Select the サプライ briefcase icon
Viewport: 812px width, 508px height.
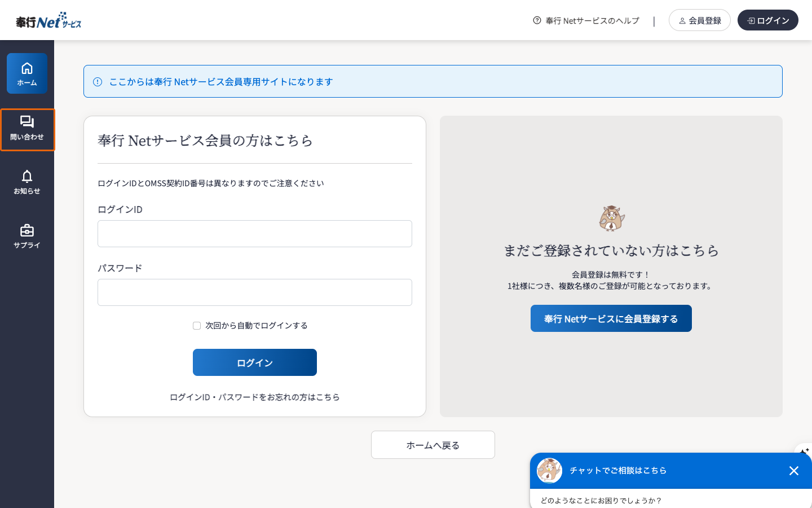click(x=27, y=230)
